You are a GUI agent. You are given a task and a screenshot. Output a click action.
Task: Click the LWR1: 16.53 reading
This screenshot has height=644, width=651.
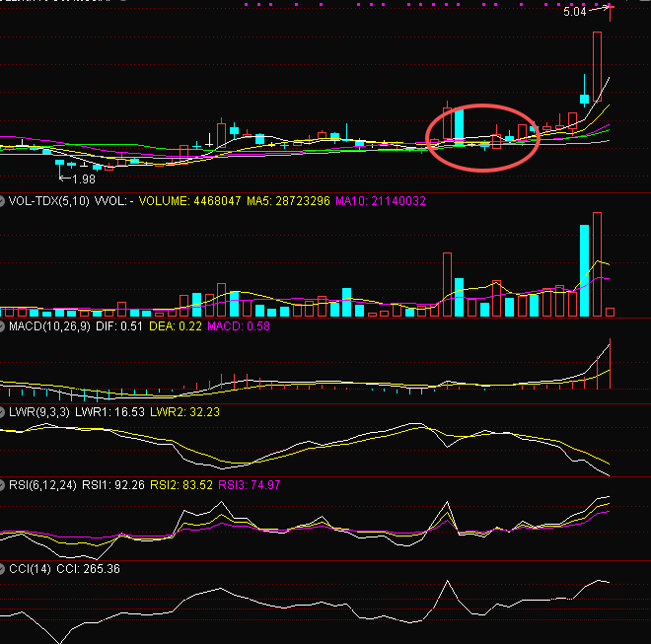click(x=109, y=412)
